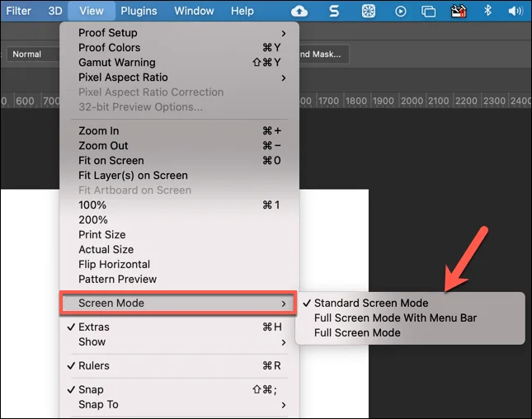
Task: Open the Bluetooth status menu icon
Action: (x=487, y=11)
